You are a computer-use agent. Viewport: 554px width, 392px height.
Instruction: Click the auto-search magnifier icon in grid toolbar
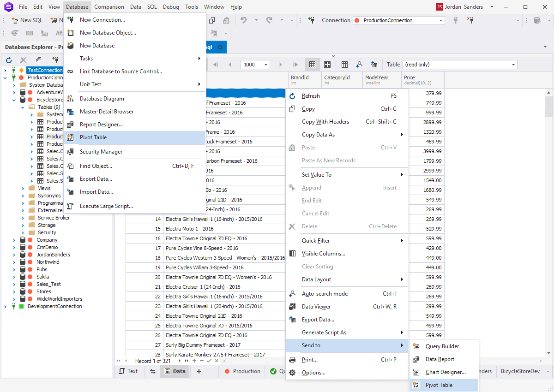[x=359, y=65]
